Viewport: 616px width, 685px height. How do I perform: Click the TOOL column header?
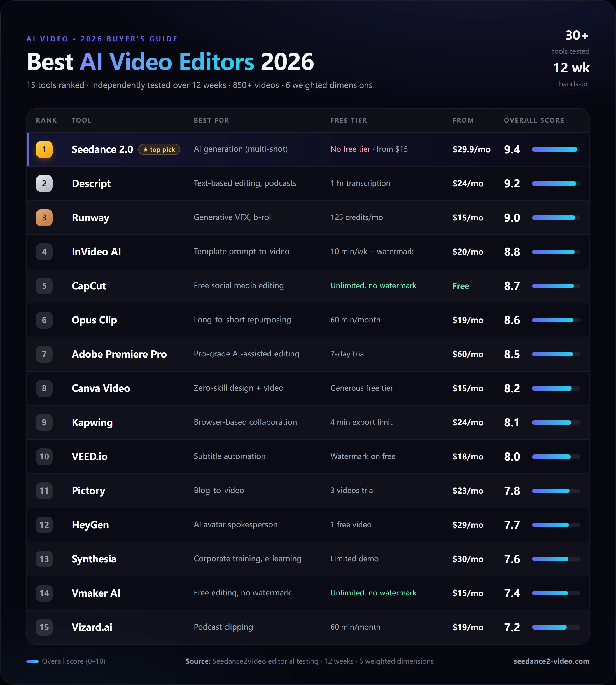point(81,120)
